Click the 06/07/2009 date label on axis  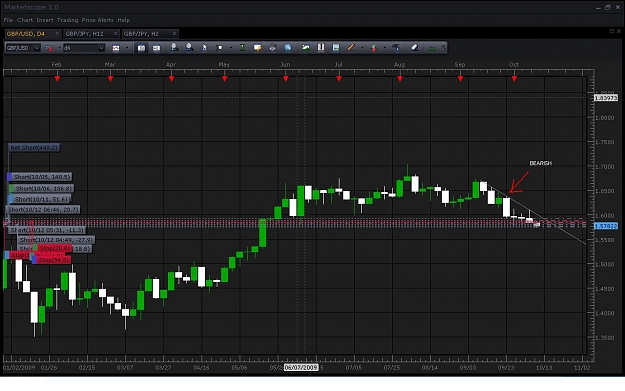click(301, 367)
